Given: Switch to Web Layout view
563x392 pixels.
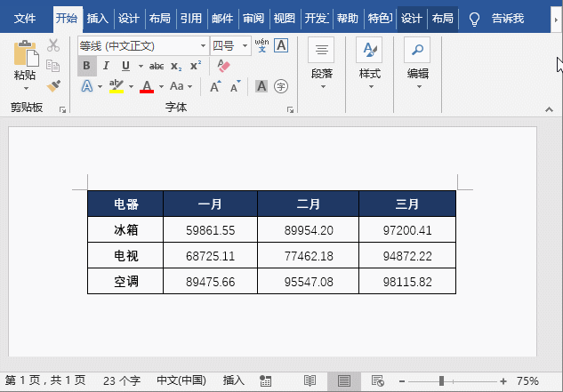Looking at the screenshot, I should (x=378, y=380).
